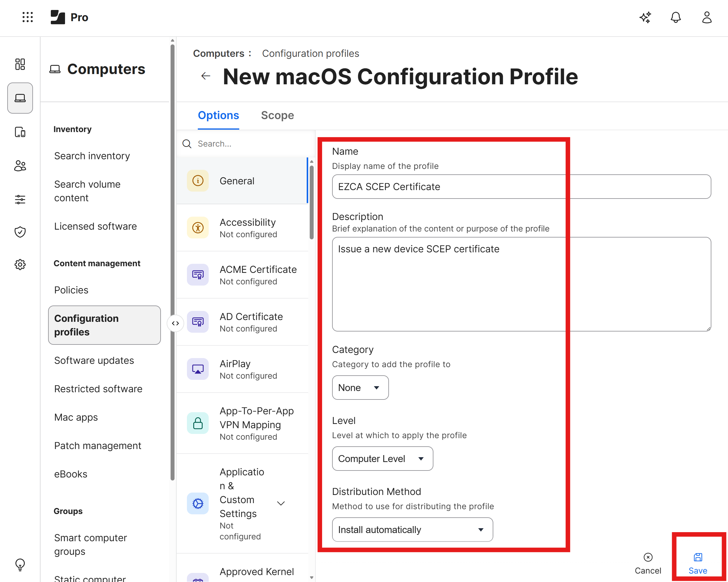728x582 pixels.
Task: Open the user account icon
Action: click(707, 17)
